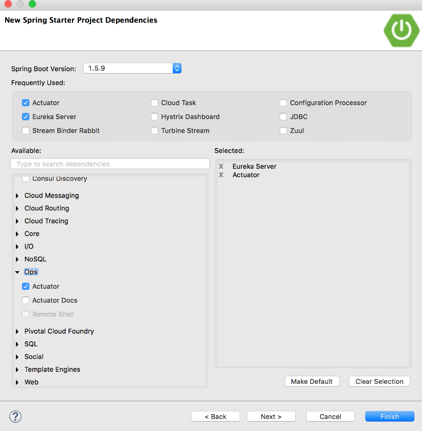422x431 pixels.
Task: Uncheck Actuator in Frequently Used
Action: [26, 103]
